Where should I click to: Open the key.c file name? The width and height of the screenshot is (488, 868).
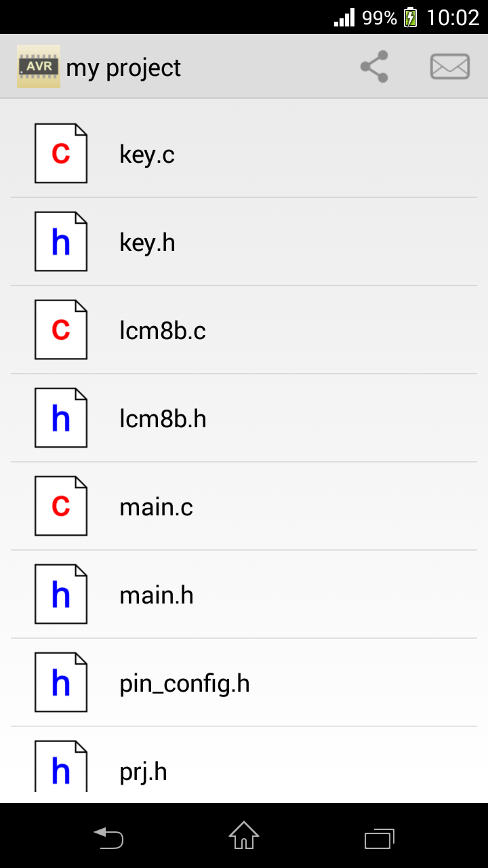[x=147, y=155]
